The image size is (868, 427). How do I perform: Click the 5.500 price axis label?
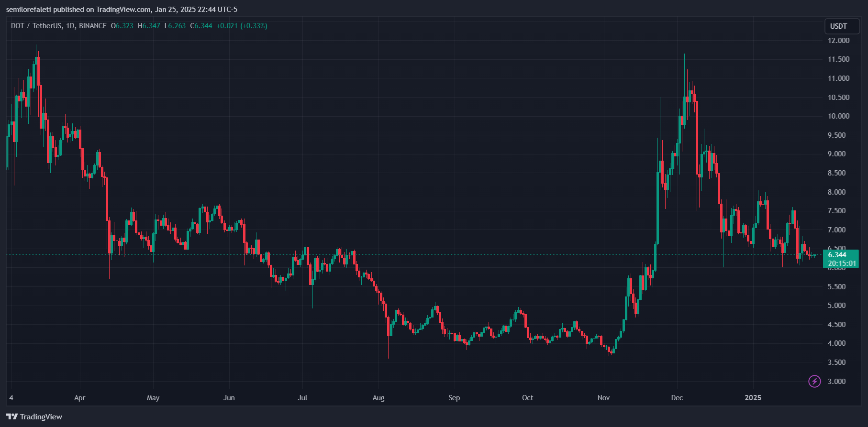coord(837,287)
